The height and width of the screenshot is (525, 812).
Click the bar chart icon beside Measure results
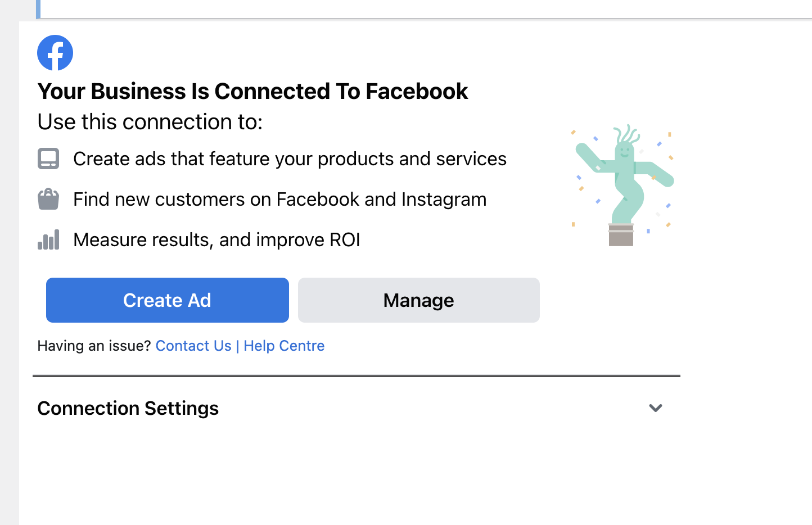coord(48,239)
